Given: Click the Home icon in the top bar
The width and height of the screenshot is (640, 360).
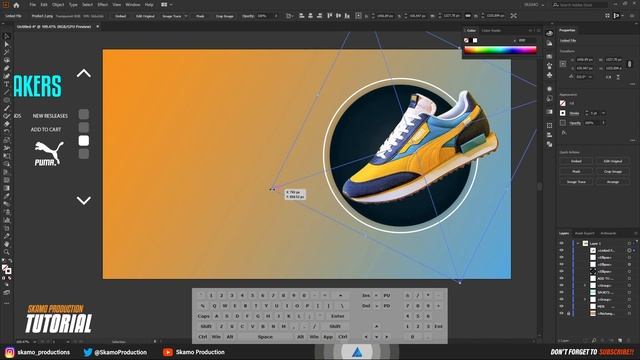Looking at the screenshot, I should pos(16,5).
